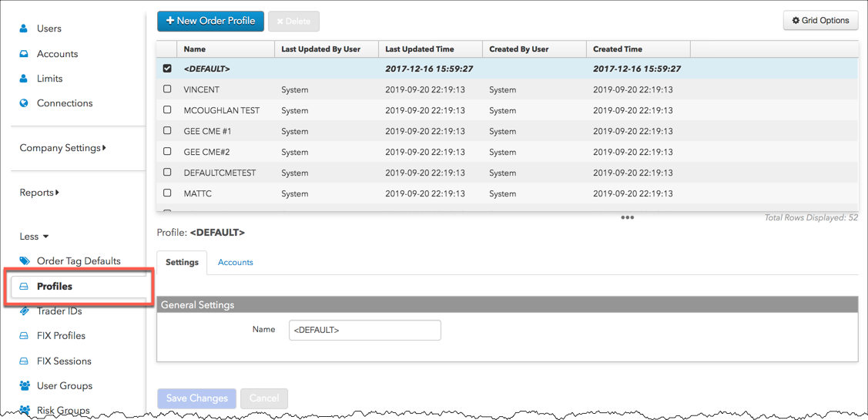
Task: Click the User Groups people icon
Action: (25, 385)
